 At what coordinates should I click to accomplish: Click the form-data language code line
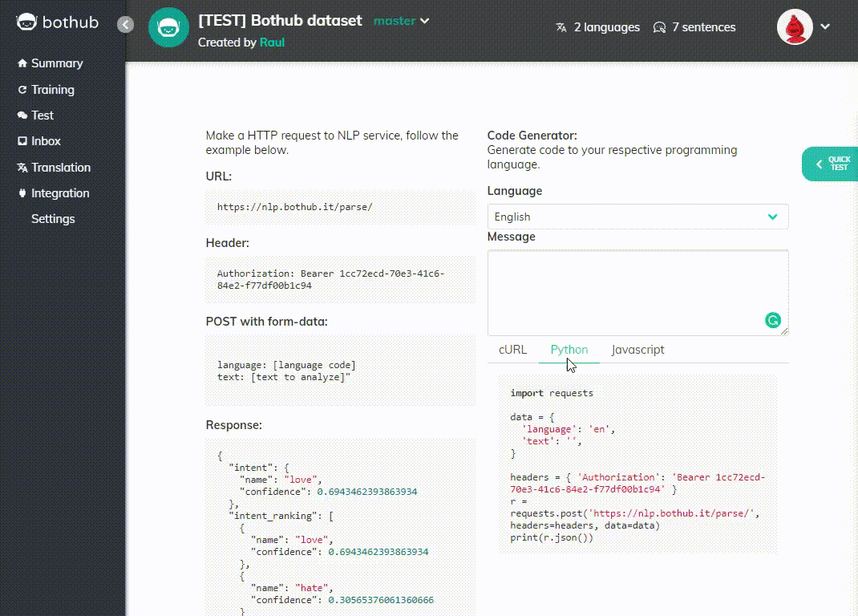point(286,365)
